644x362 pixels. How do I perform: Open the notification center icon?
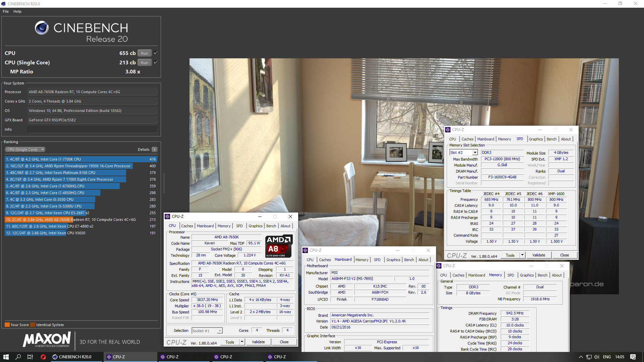coord(633,357)
